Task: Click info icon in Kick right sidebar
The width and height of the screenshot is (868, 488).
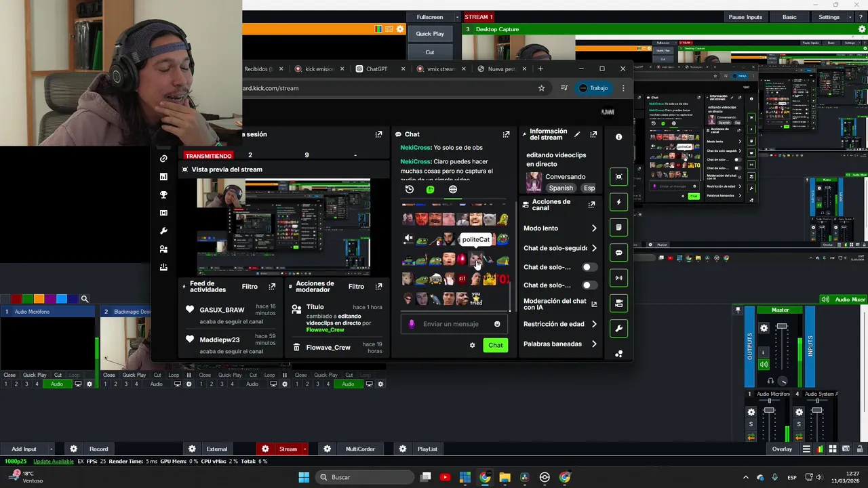Action: (618, 137)
